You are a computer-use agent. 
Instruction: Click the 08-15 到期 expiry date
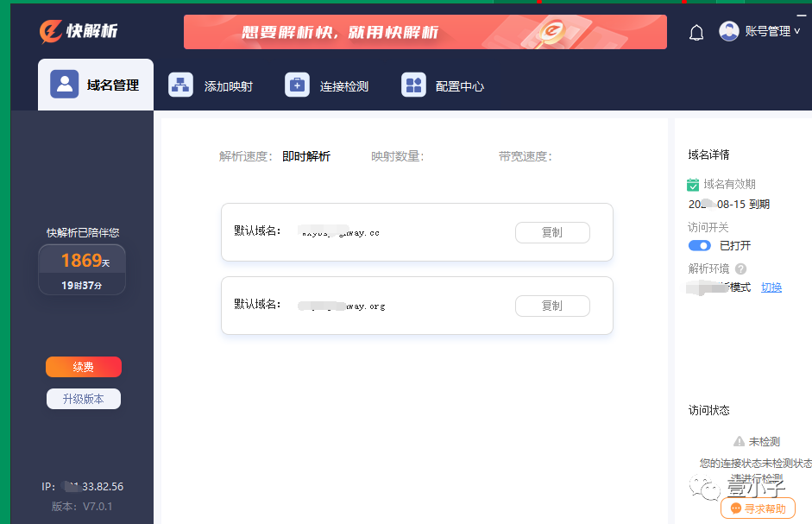click(728, 205)
